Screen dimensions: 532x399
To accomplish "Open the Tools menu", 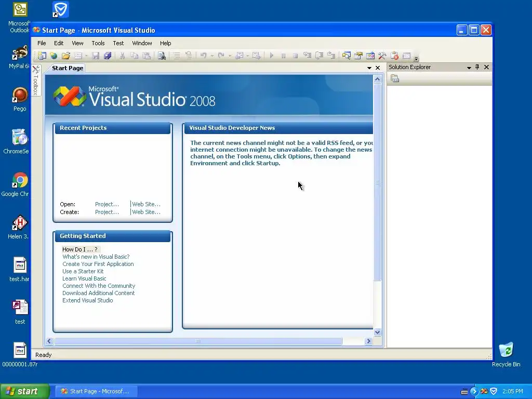I will coord(98,43).
